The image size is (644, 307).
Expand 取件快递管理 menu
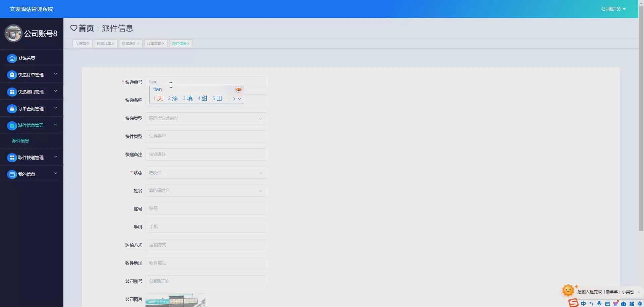[x=56, y=157]
